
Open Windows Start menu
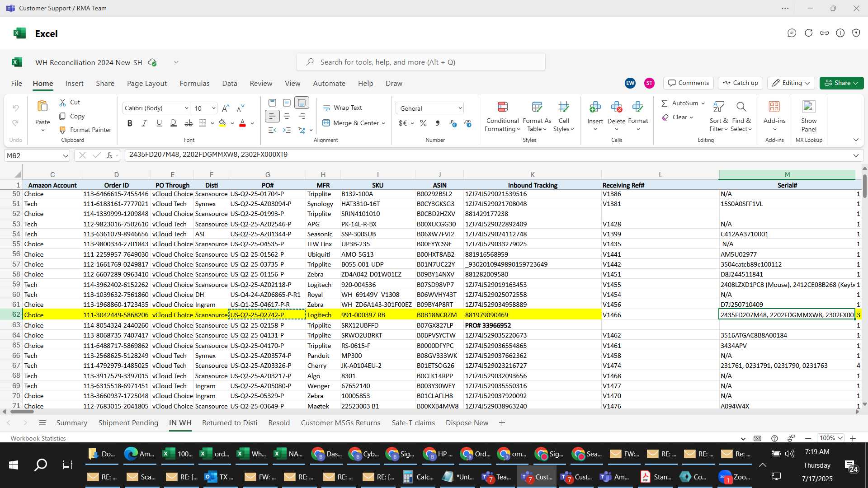(x=14, y=465)
